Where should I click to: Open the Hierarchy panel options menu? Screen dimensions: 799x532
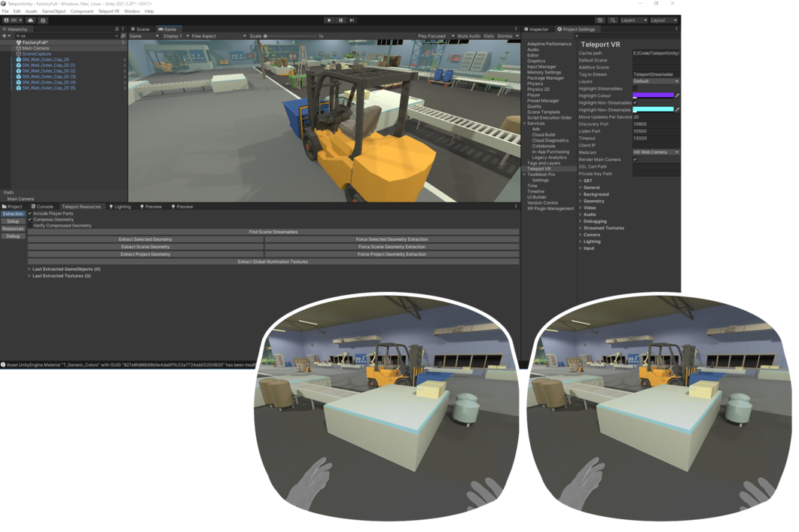pos(123,29)
